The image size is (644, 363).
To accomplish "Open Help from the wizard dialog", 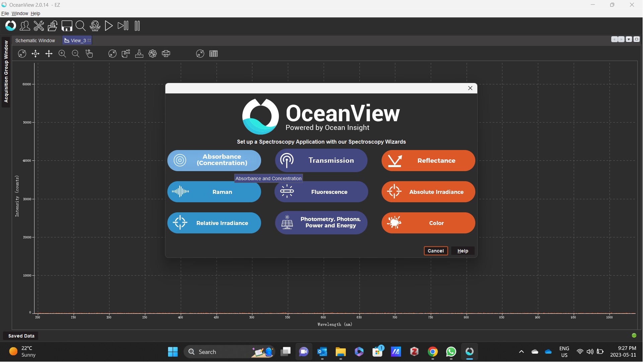I will 463,251.
